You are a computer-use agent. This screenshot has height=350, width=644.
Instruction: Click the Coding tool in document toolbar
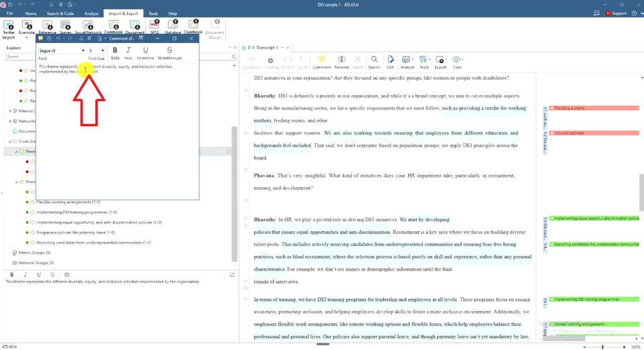click(271, 62)
